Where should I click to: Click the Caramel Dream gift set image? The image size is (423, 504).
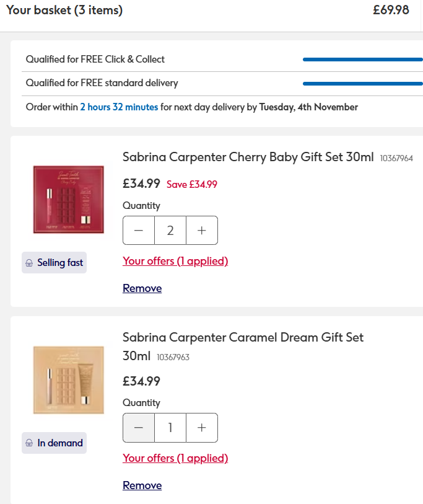[68, 379]
